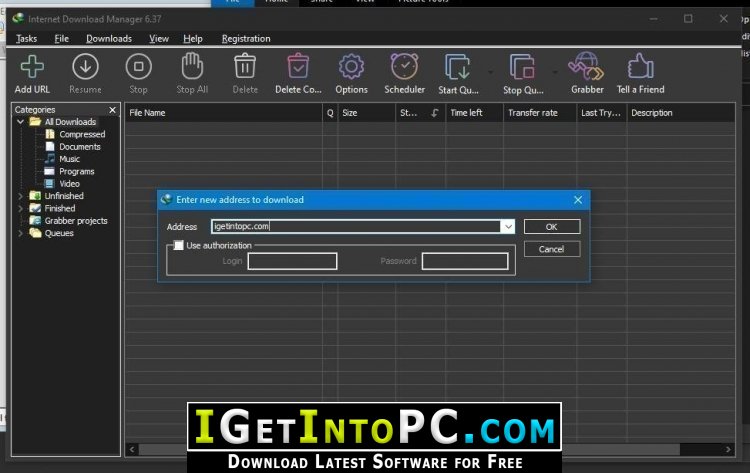Viewport: 750px width, 473px height.
Task: Click the Stop download icon
Action: point(138,66)
